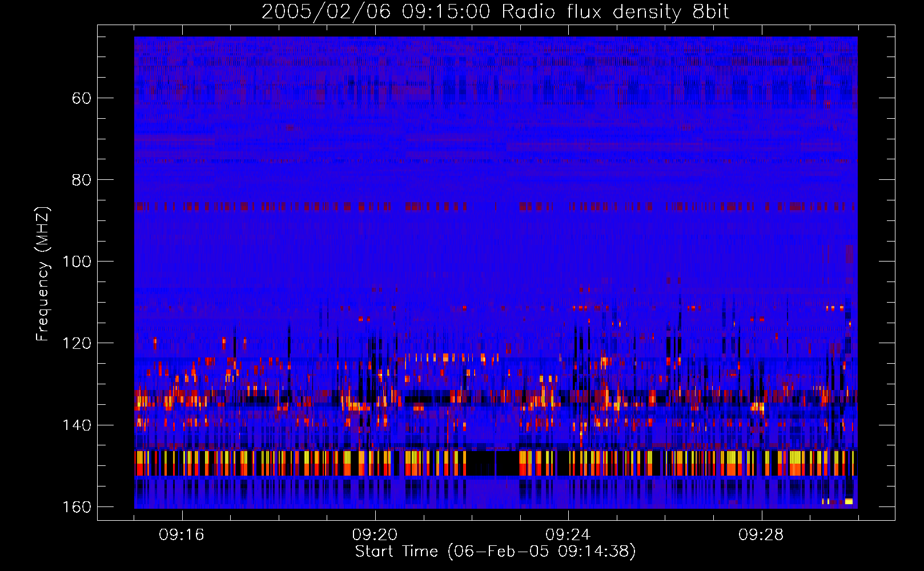Screen dimensions: 924x571
Task: Click the 09:16 time tick label
Action: click(x=182, y=535)
